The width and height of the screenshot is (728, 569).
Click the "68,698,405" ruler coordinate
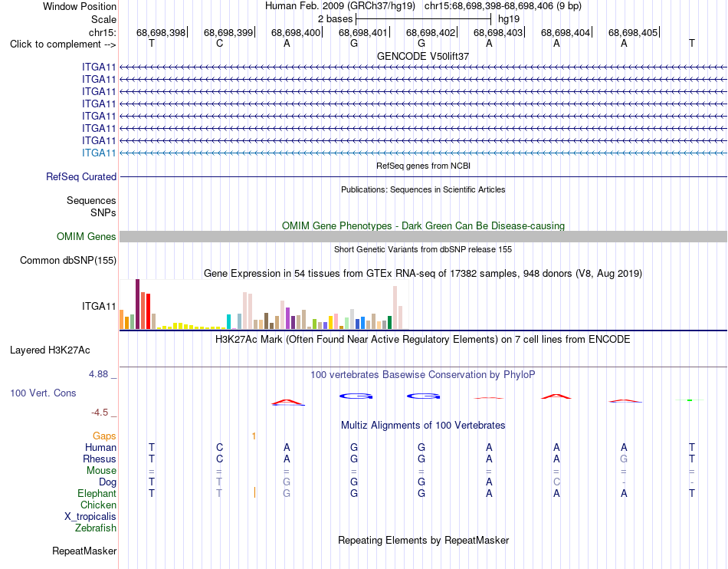pyautogui.click(x=633, y=32)
